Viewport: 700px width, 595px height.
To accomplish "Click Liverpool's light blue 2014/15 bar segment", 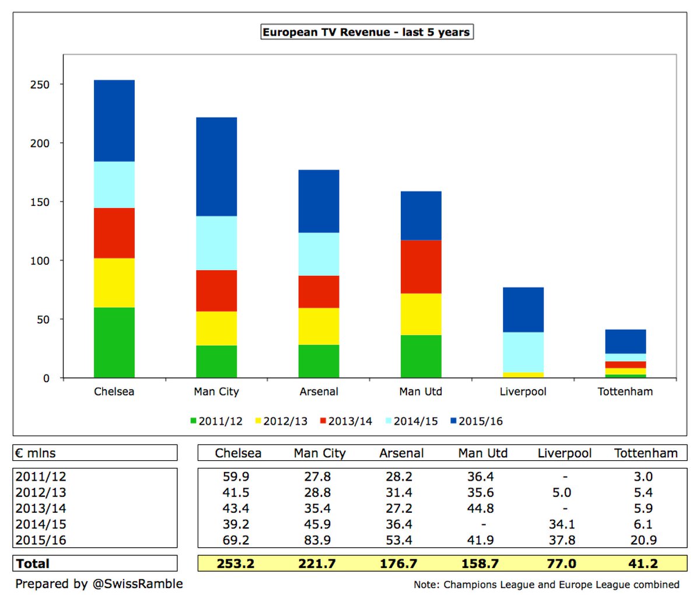I will 523,352.
